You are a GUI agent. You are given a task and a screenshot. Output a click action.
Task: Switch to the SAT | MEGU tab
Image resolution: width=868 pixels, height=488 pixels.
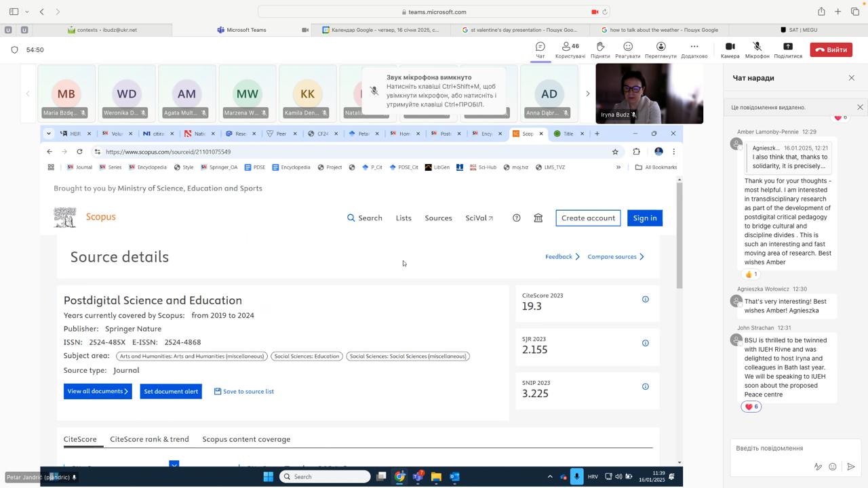(799, 30)
